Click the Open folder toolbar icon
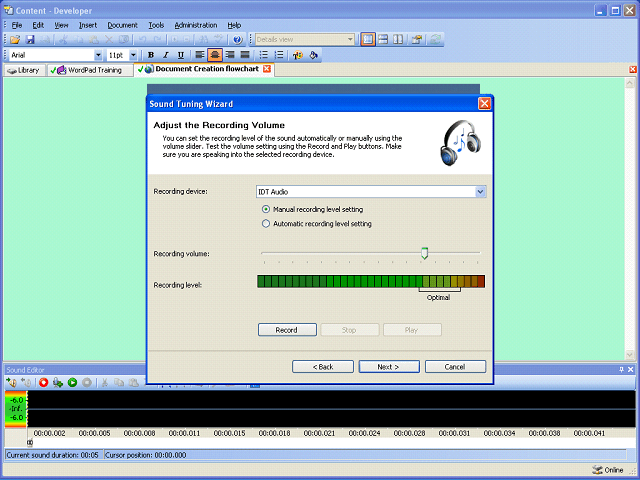The height and width of the screenshot is (480, 640). 15,40
